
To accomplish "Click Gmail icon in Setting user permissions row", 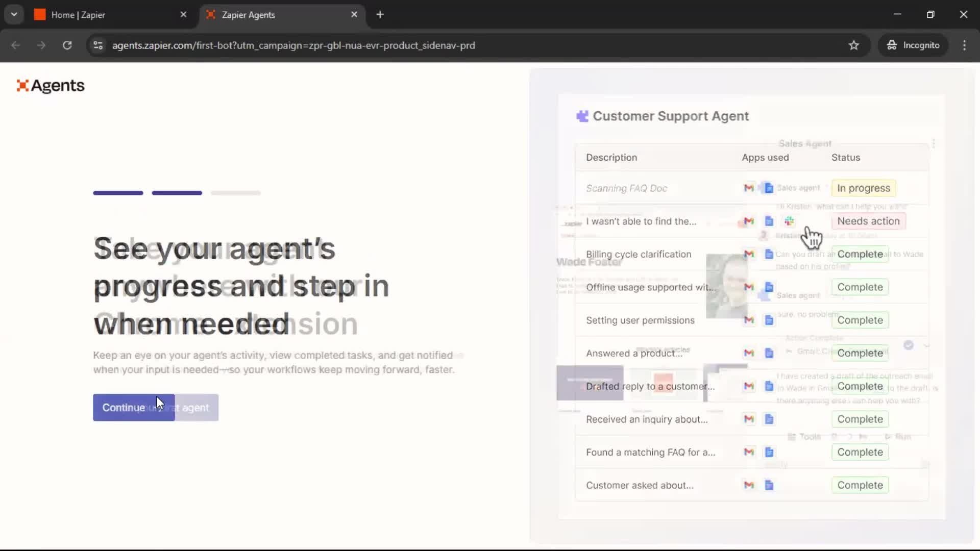I will (x=749, y=320).
